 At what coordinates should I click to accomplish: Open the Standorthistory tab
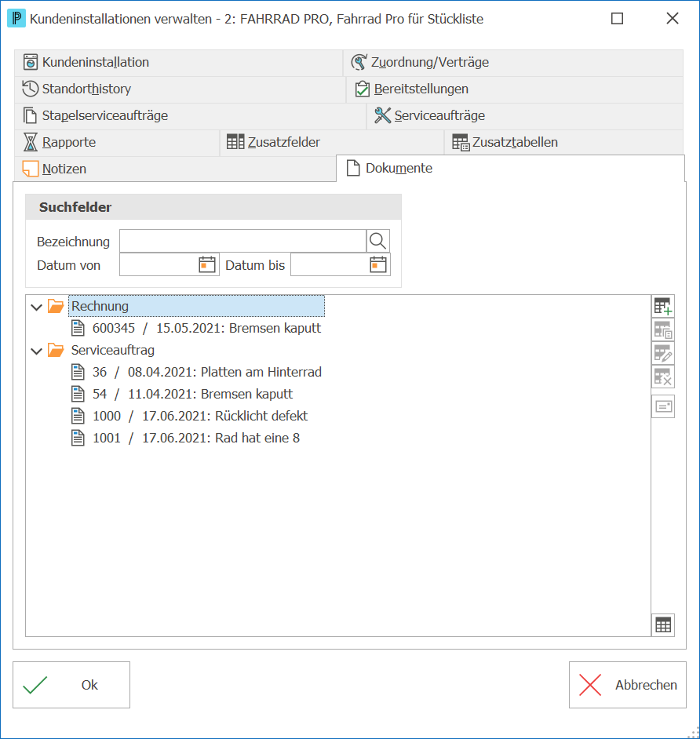(x=180, y=89)
